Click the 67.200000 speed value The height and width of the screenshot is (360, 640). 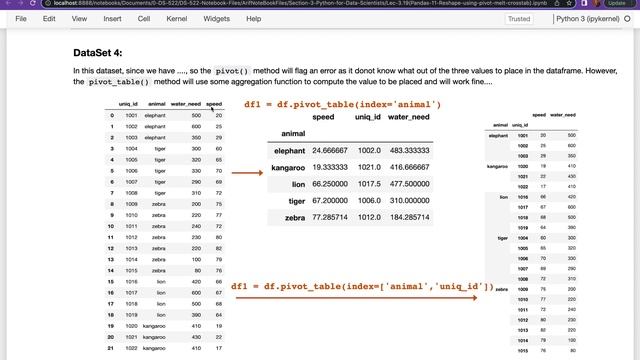click(330, 201)
